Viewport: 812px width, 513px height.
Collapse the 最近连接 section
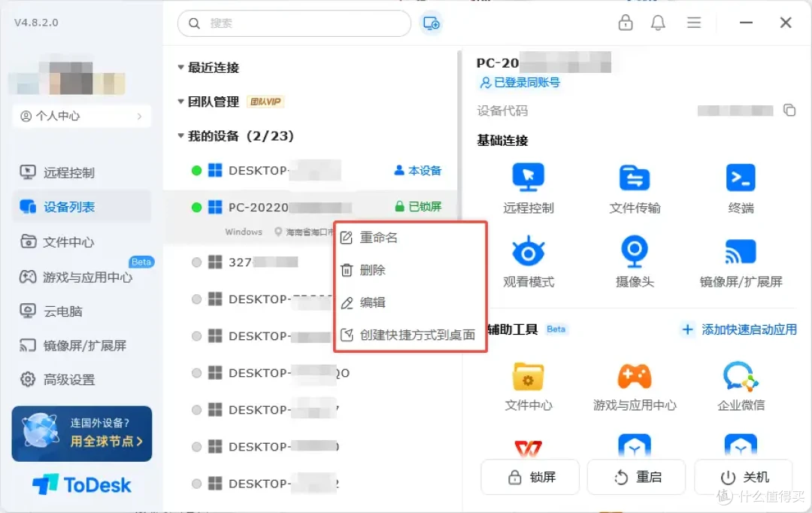click(x=180, y=68)
